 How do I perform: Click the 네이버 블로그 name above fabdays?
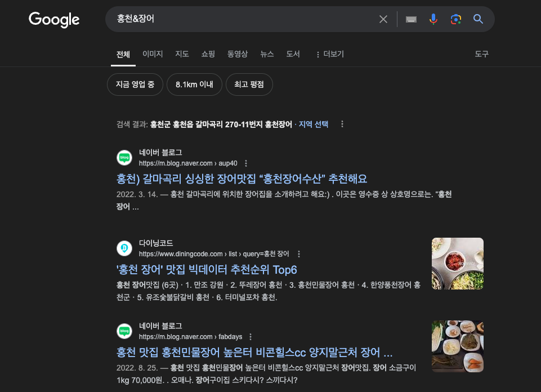160,326
